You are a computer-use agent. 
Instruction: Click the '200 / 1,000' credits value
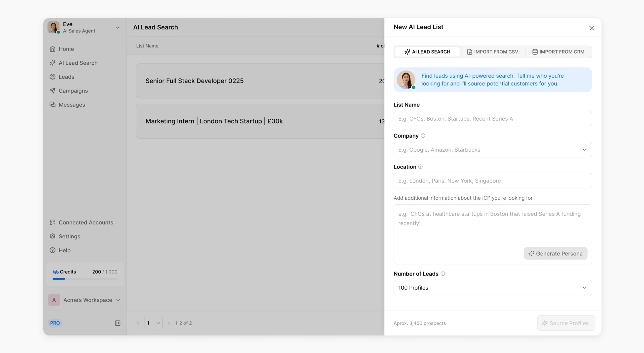tap(105, 272)
